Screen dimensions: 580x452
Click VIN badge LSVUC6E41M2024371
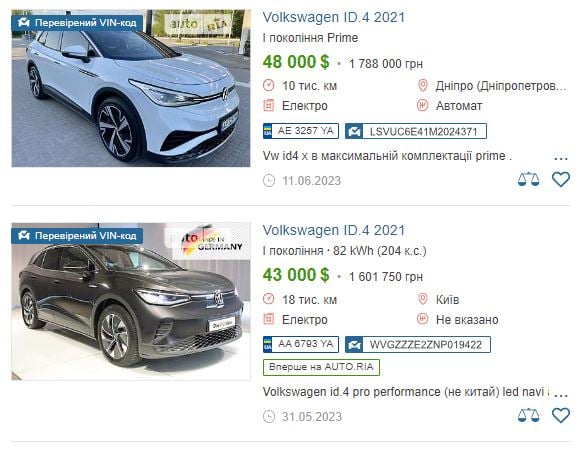416,131
